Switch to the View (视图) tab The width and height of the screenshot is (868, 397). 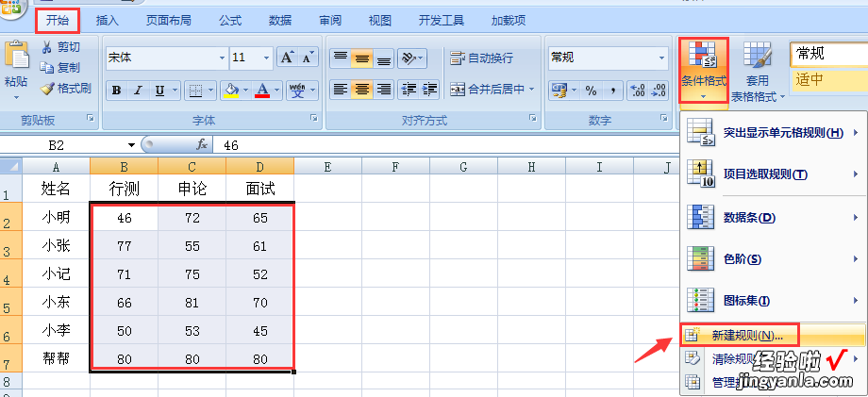pos(379,21)
